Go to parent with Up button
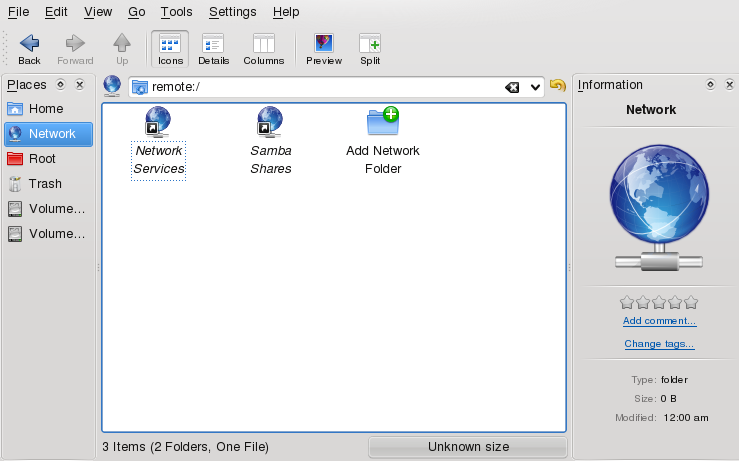Viewport: 739px width, 461px height. 122,49
